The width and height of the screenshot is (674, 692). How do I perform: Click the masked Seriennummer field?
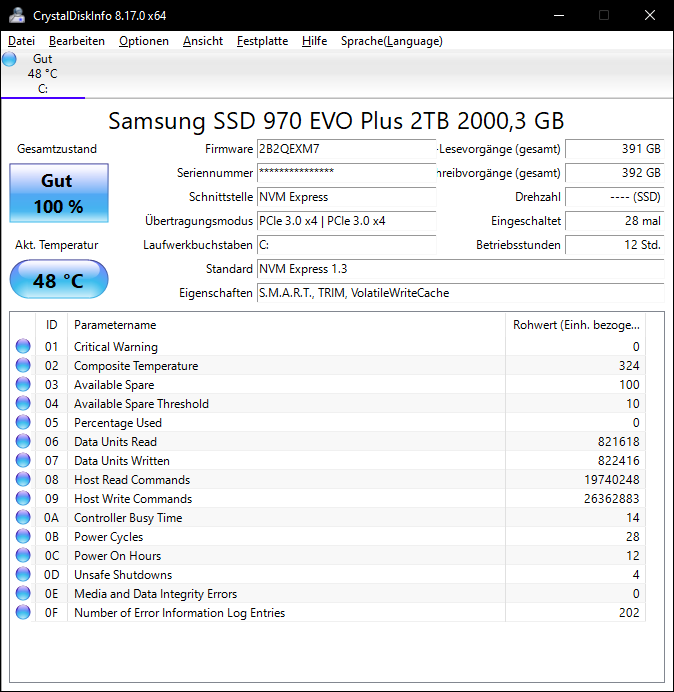click(346, 173)
